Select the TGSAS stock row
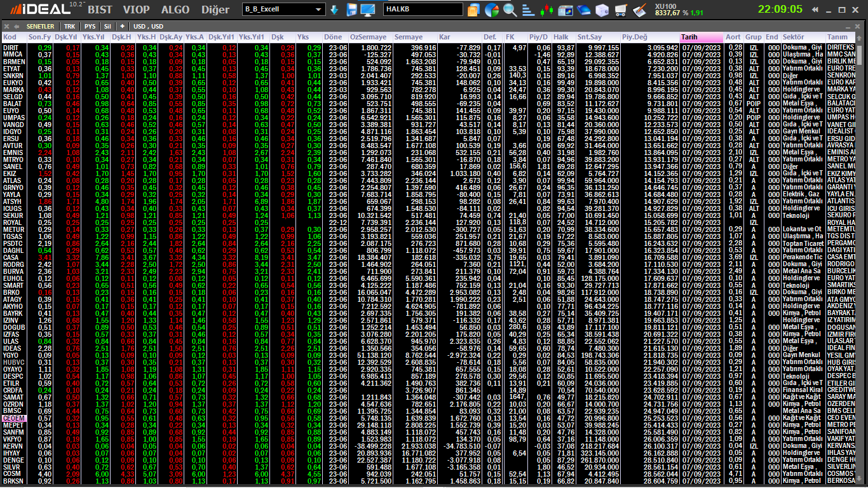 [x=429, y=236]
